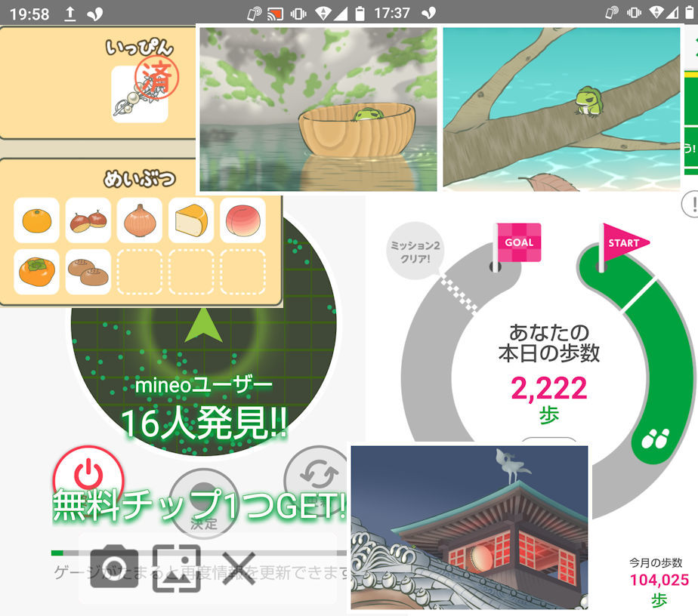The height and width of the screenshot is (616, 698).
Task: Tap the cheese wedge specialty item
Action: pyautogui.click(x=191, y=220)
